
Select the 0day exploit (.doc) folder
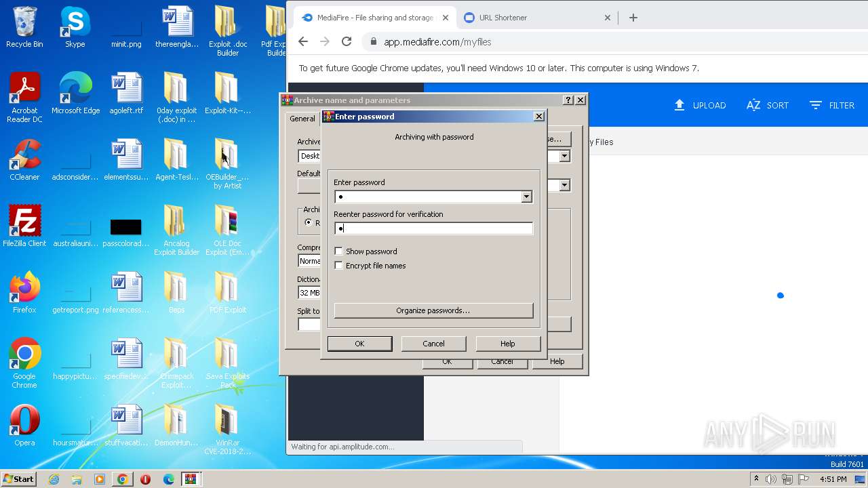tap(176, 97)
